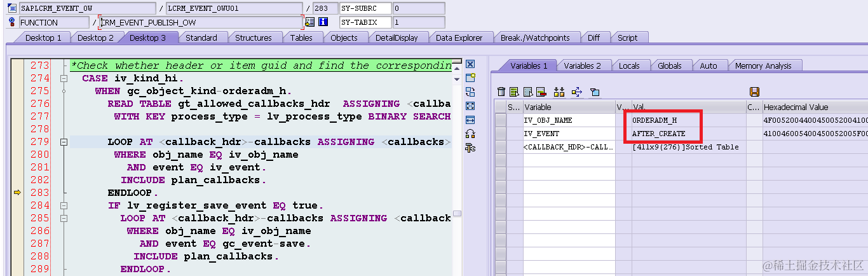The width and height of the screenshot is (868, 276).
Task: Select the row selector for IV_OBJ_NAME
Action: point(500,120)
